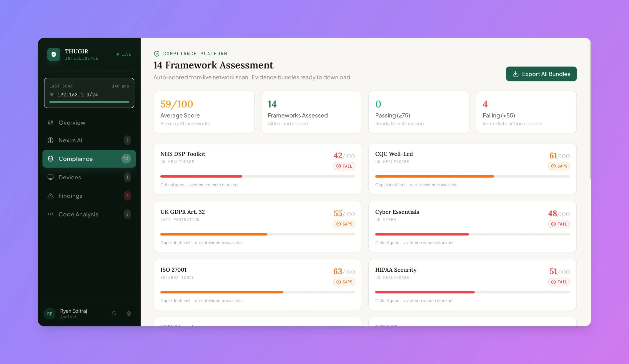Click the CQC Well-Led orange progress bar
Screen dimensions: 629x364
[435, 176]
